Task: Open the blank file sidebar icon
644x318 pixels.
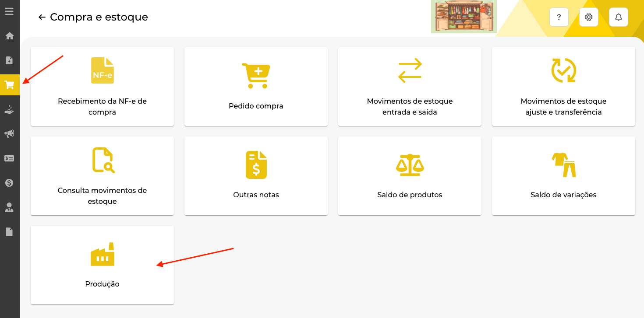Action: tap(9, 232)
